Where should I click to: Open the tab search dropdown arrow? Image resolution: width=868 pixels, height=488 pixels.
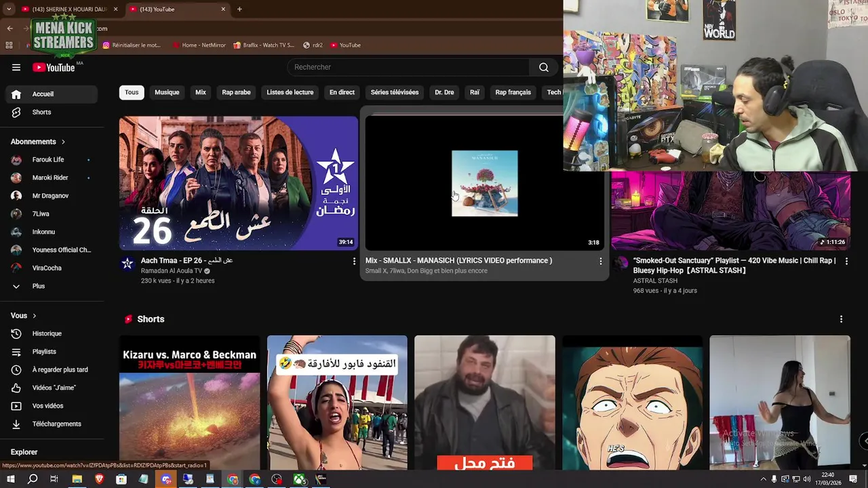(x=9, y=9)
